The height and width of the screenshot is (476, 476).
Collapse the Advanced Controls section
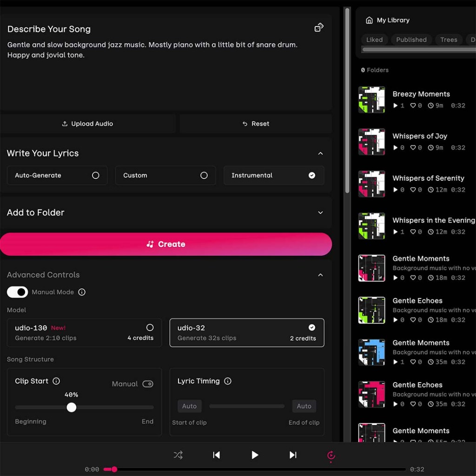(x=320, y=275)
